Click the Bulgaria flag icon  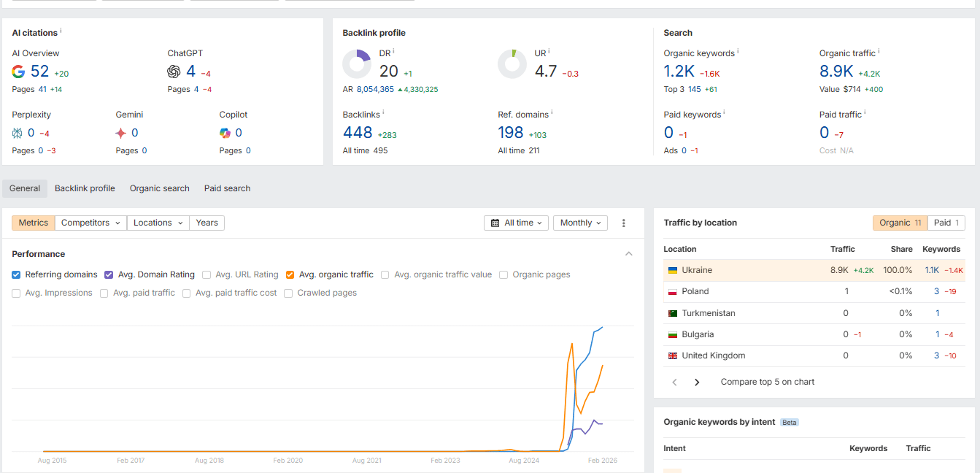(x=673, y=334)
